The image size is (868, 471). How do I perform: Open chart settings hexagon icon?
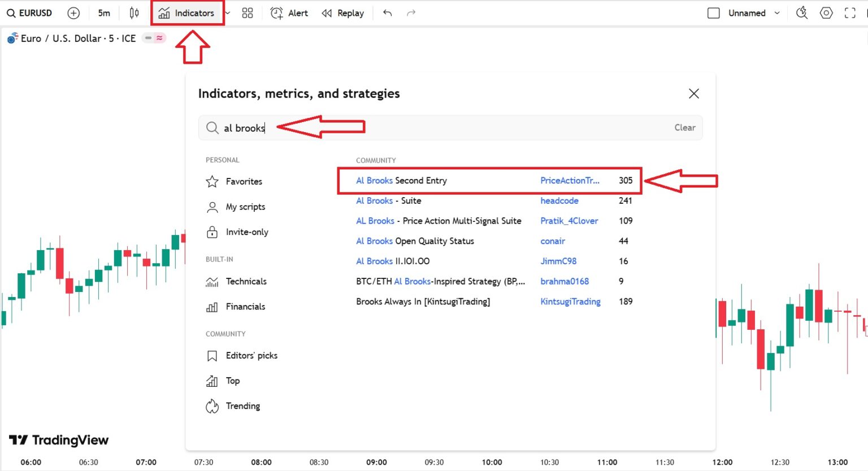point(826,13)
